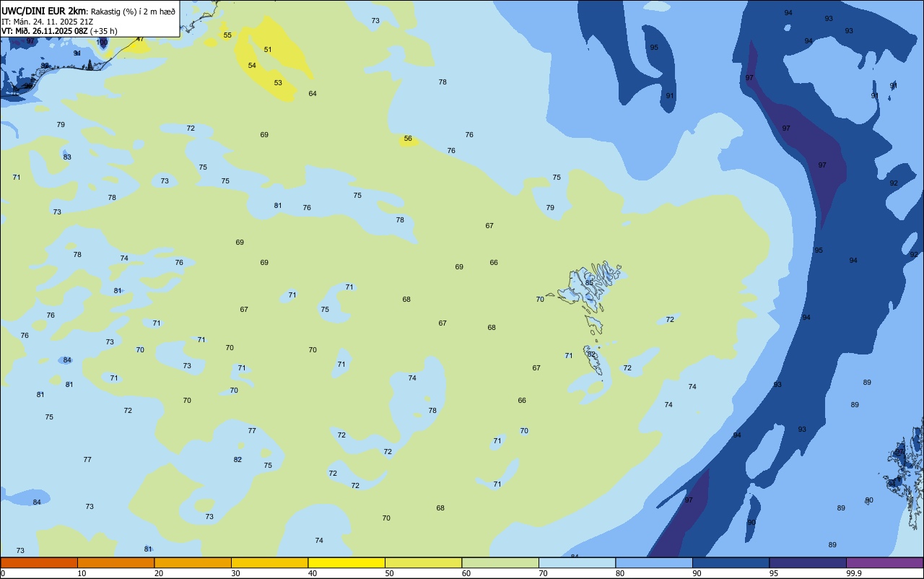Viewport: 924px width, 579px height.
Task: Click the legend tick label 40
Action: coord(313,573)
